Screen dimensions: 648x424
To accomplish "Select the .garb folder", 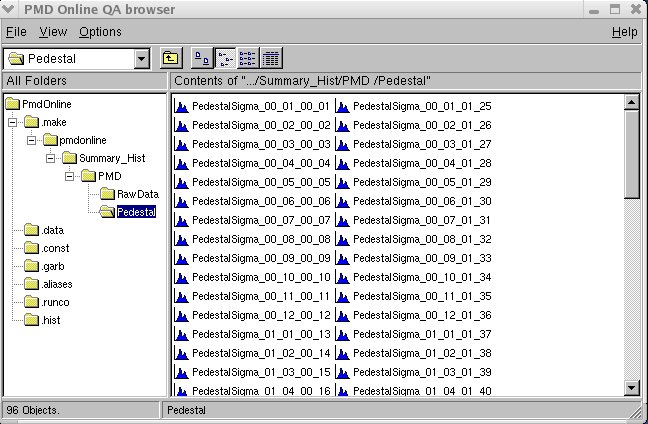I will tap(45, 267).
